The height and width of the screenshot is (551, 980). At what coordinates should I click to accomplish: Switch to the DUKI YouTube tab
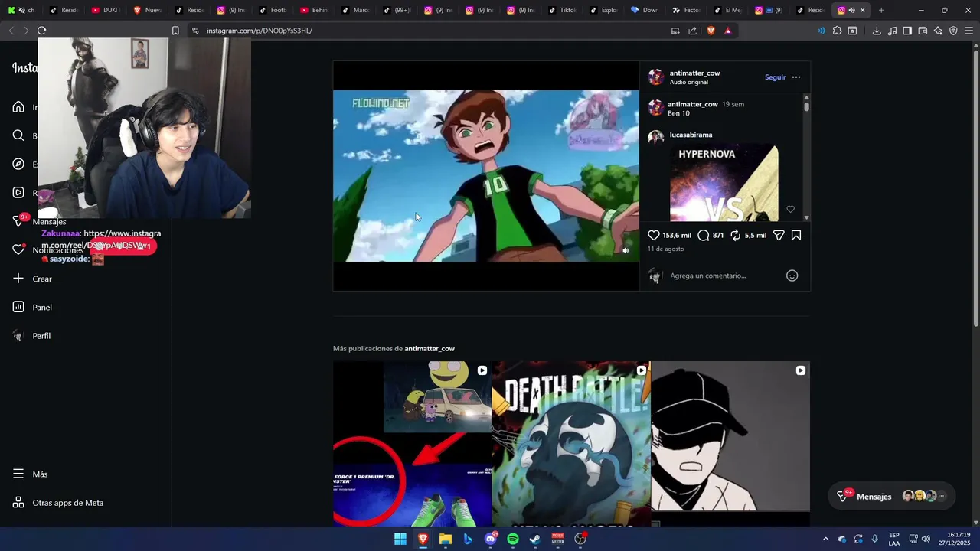105,10
